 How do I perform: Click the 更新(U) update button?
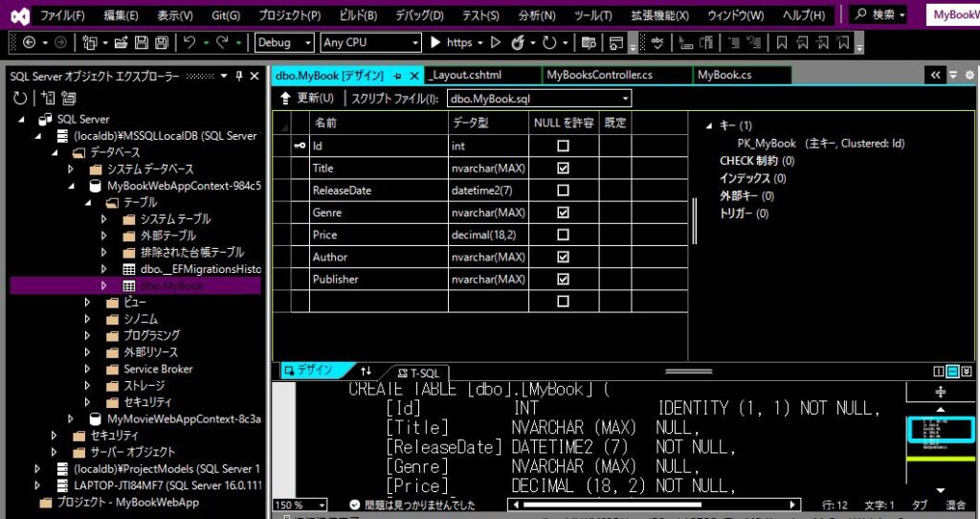(x=307, y=98)
